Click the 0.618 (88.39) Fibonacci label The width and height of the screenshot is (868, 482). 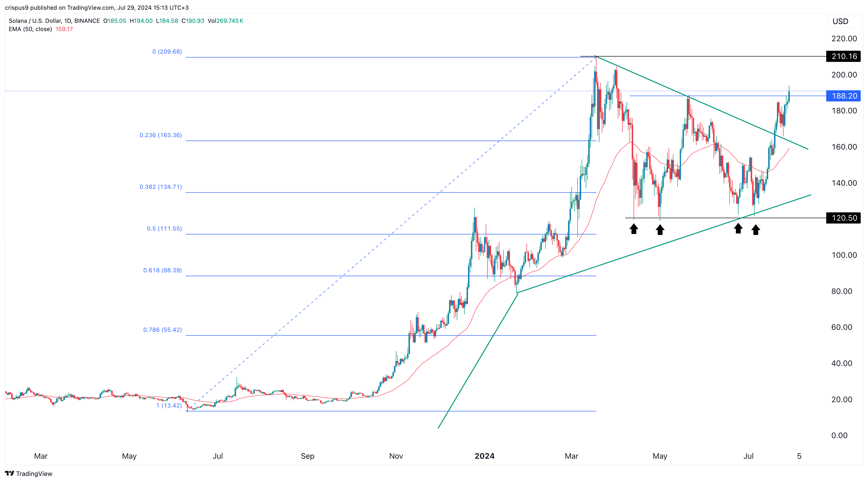pos(162,270)
